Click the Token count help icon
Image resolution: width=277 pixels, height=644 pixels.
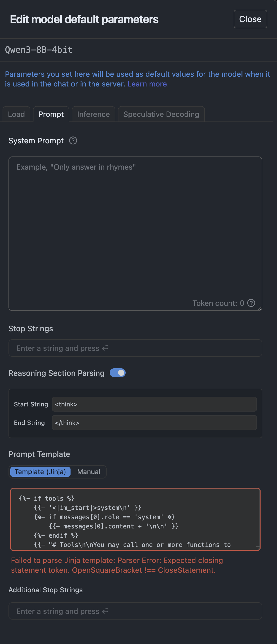251,303
